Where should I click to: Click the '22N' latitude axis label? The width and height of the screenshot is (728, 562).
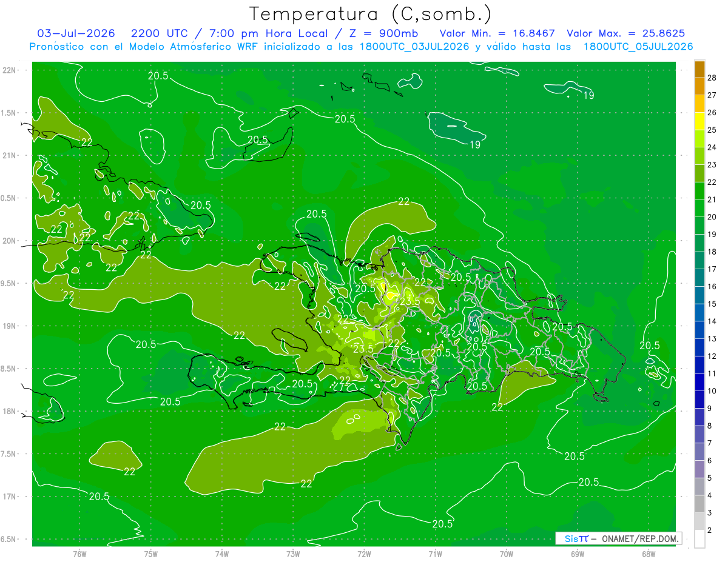(9, 70)
